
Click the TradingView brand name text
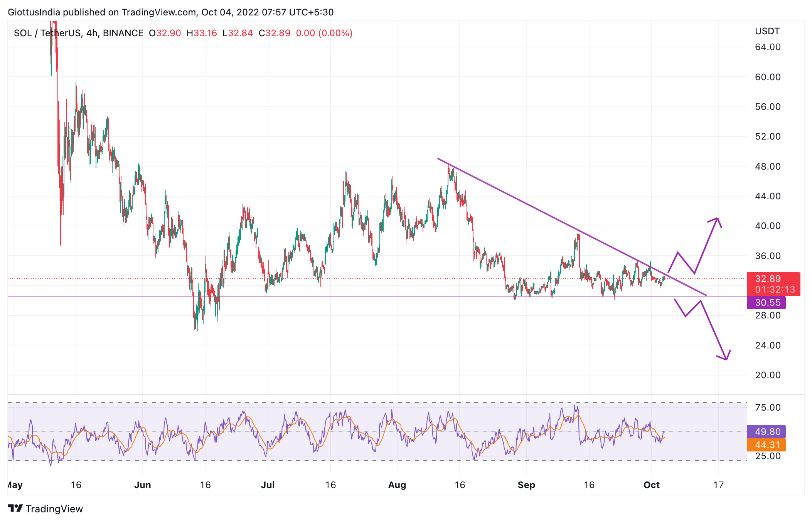pos(54,509)
